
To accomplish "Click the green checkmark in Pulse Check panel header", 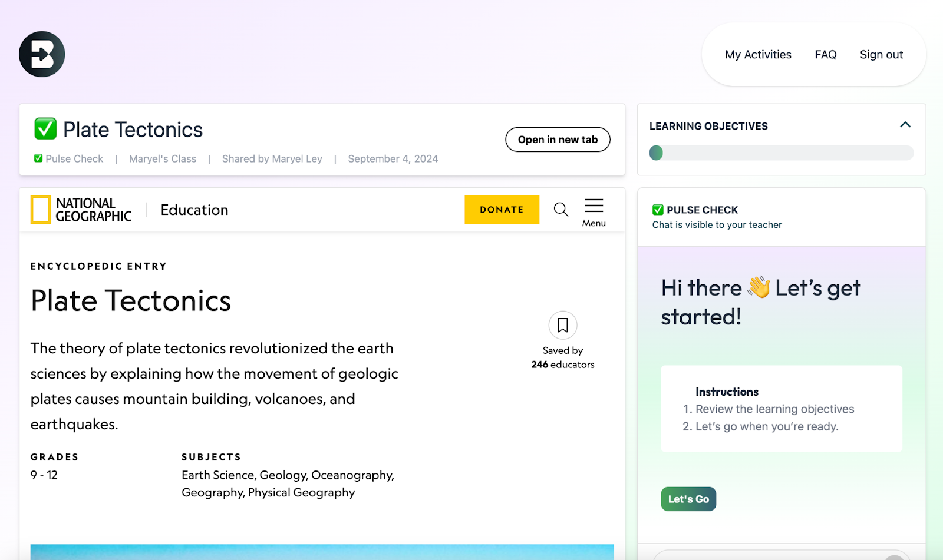I will click(x=658, y=210).
